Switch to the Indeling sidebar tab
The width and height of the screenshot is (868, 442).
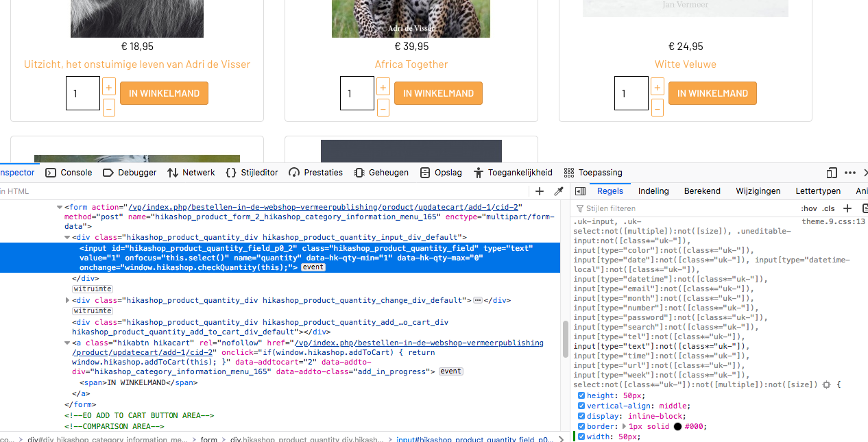[x=653, y=191]
